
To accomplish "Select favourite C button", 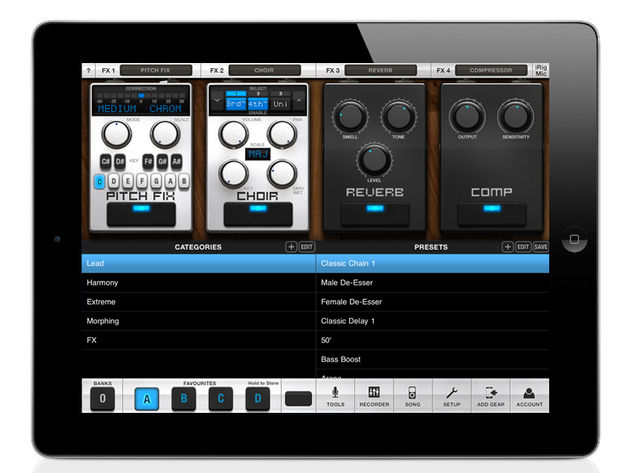I will [x=221, y=399].
